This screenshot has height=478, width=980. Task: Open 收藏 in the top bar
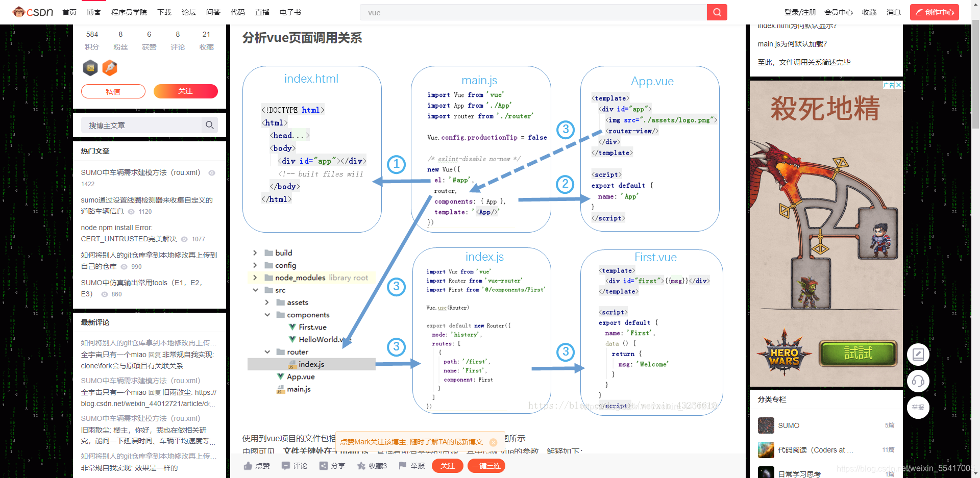tap(869, 12)
